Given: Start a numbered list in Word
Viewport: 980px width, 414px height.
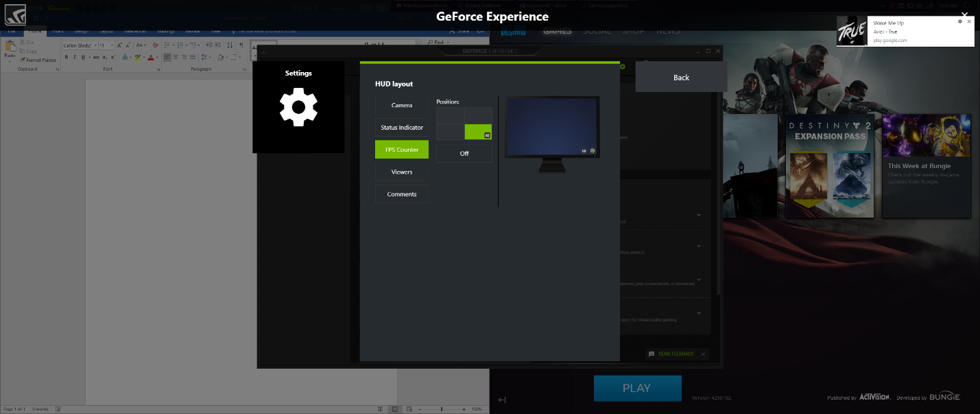Looking at the screenshot, I should pos(180,45).
